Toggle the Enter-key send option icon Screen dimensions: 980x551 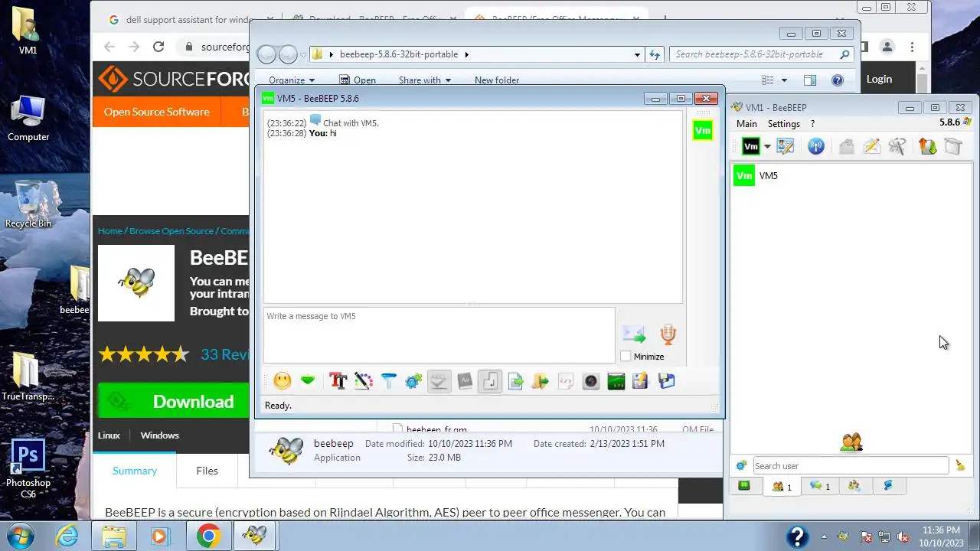click(x=490, y=380)
